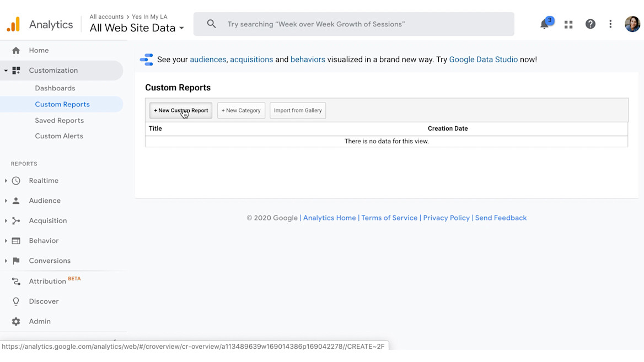Click the Customization dashboard icon
This screenshot has width=644, height=362.
(x=16, y=71)
